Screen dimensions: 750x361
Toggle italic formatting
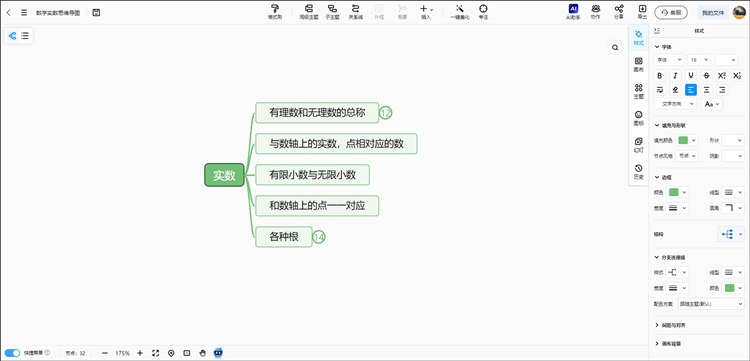675,76
